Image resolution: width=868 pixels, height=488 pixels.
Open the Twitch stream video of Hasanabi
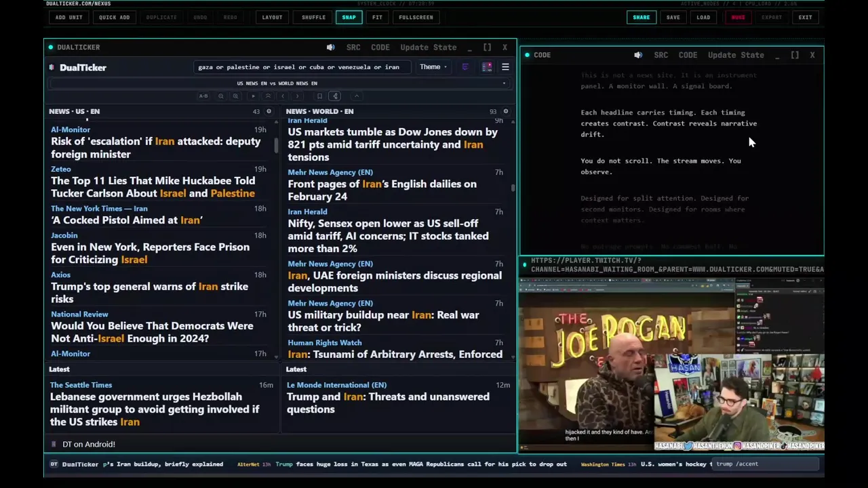click(671, 365)
